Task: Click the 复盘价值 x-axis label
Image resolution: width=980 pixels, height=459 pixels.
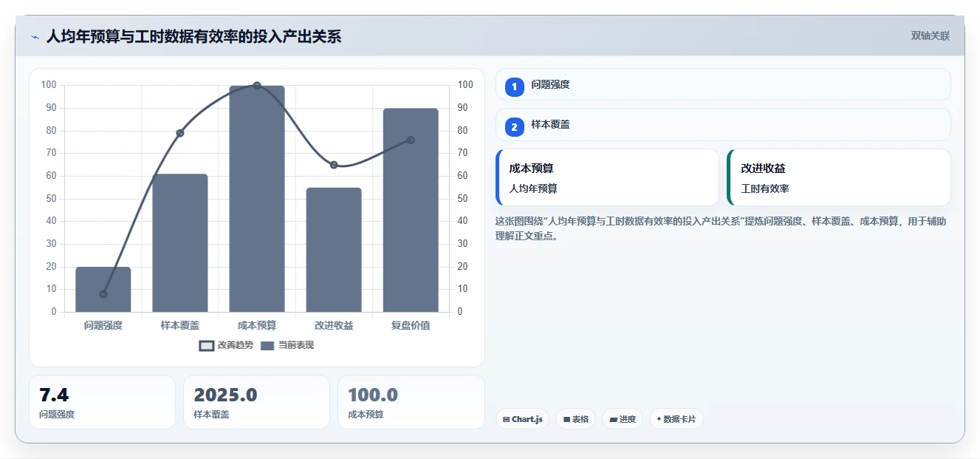Action: [x=411, y=325]
